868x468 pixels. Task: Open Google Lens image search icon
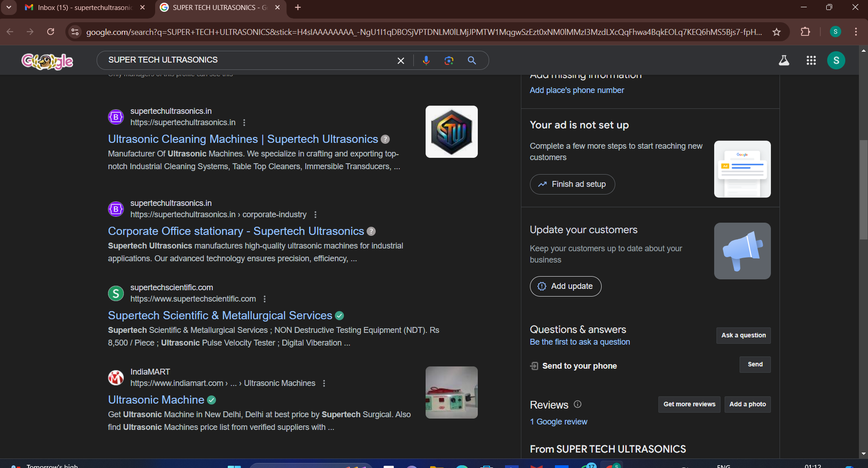click(x=449, y=60)
